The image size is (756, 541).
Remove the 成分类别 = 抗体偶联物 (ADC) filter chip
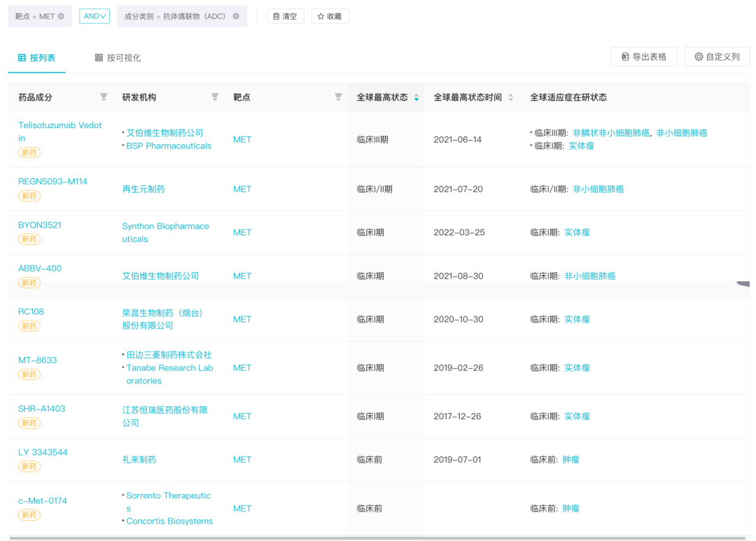[x=236, y=16]
